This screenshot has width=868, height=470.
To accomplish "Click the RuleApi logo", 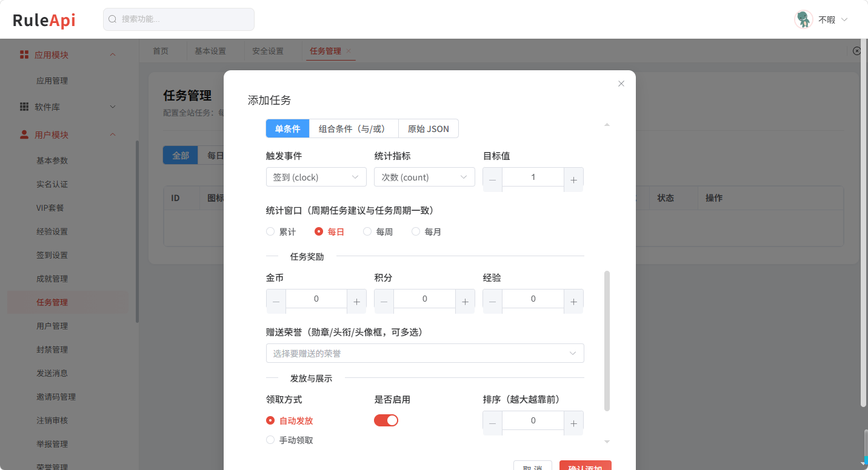I will (x=44, y=20).
